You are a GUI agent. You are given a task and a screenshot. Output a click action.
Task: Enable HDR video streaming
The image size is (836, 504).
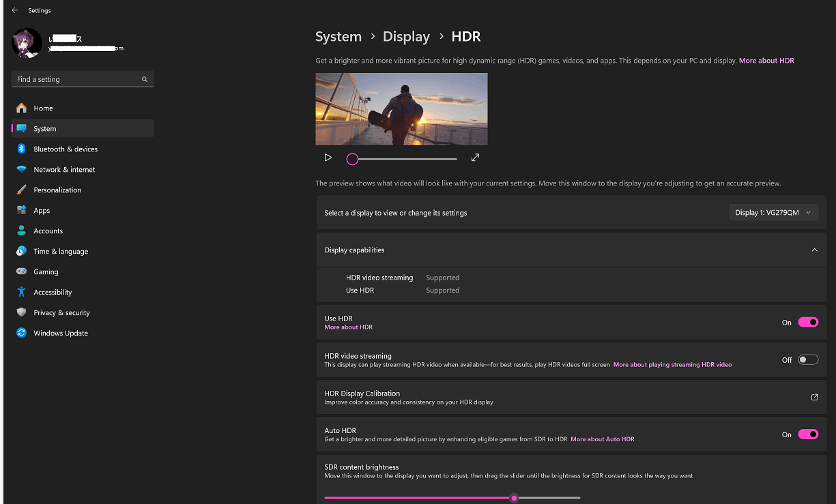pyautogui.click(x=808, y=359)
